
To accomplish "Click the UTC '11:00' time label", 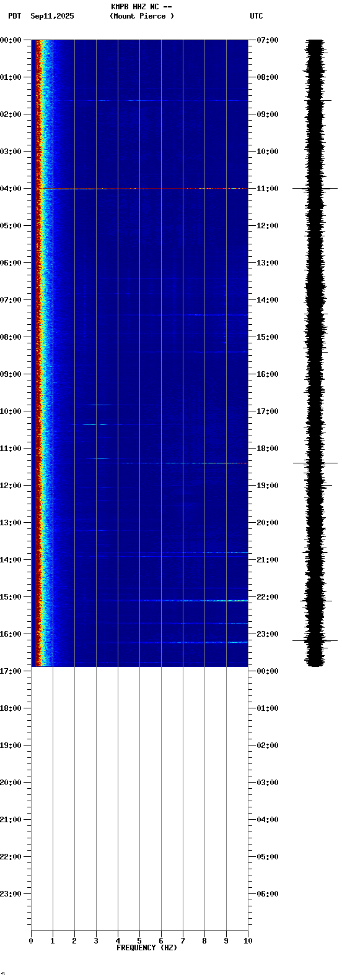I will click(x=267, y=188).
